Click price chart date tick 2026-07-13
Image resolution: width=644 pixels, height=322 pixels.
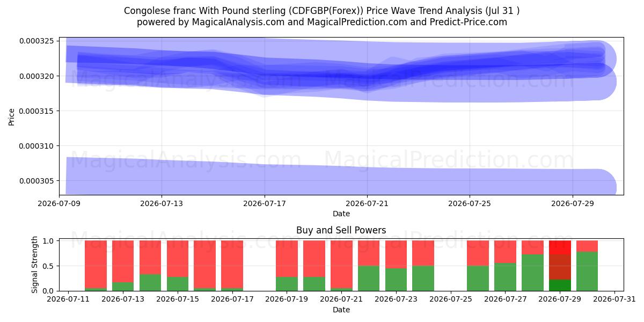point(162,203)
